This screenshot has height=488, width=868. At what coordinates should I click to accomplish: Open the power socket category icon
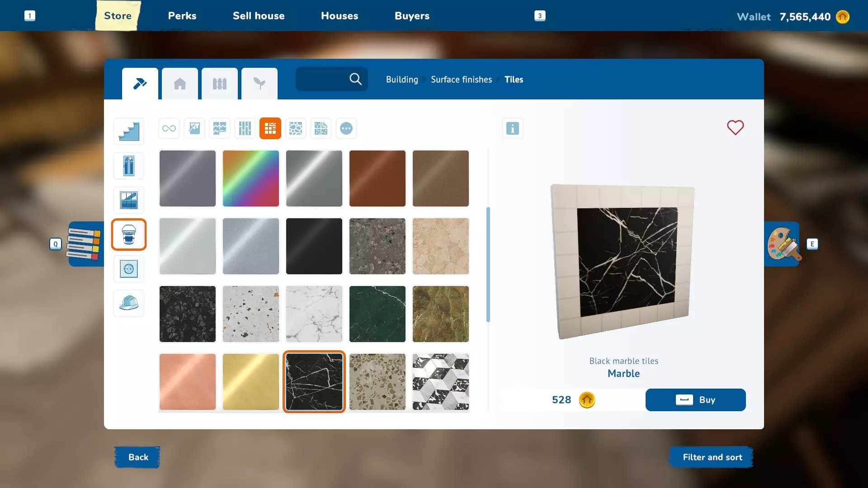(x=129, y=269)
